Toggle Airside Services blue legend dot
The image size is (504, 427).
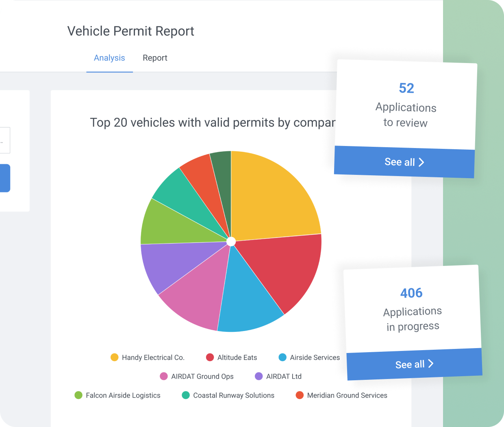click(x=282, y=357)
